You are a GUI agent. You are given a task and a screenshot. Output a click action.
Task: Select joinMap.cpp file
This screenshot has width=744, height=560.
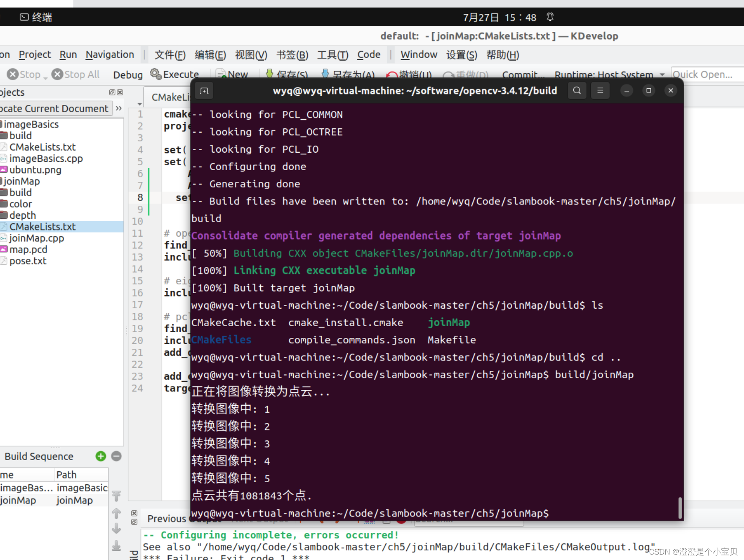point(36,238)
